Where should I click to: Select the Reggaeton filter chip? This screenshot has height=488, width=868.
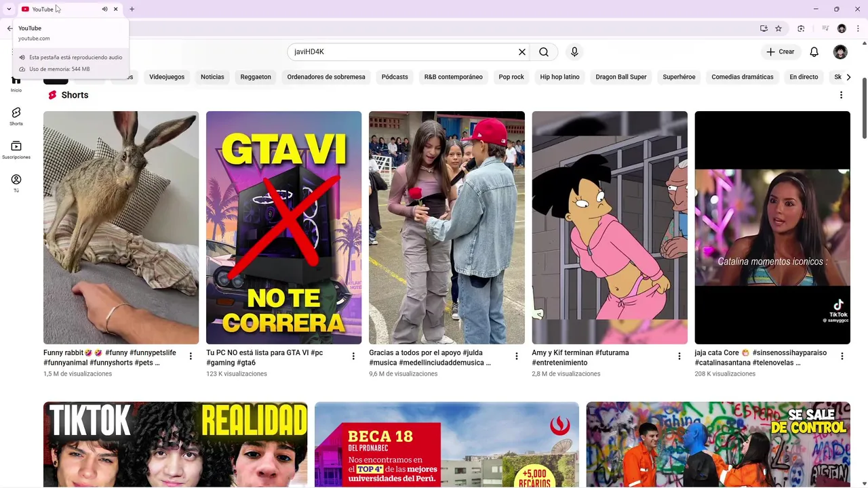256,77
